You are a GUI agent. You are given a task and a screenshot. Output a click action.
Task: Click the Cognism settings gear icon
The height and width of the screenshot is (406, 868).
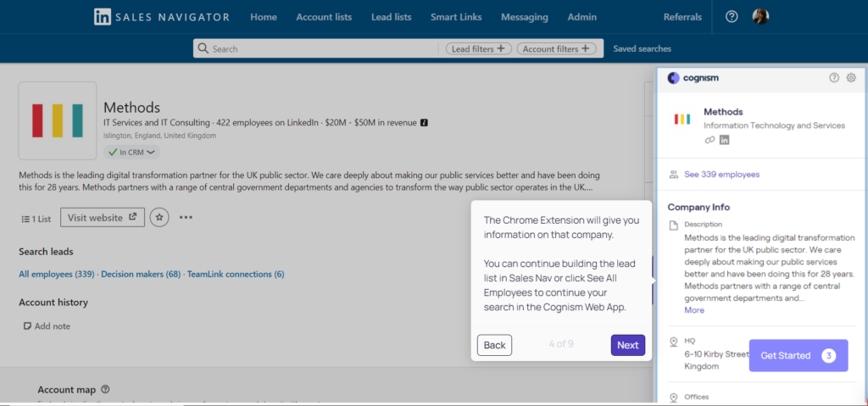coord(851,78)
